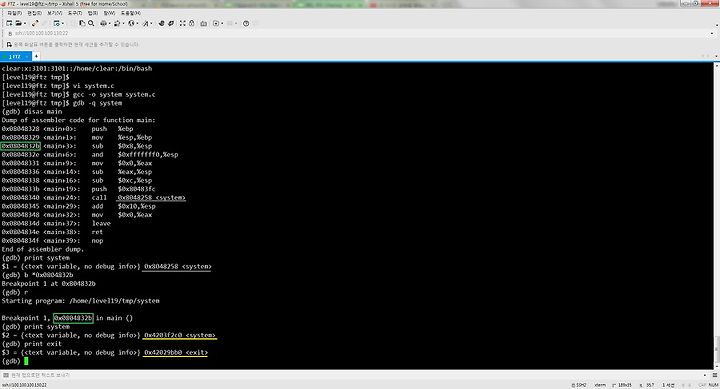The height and width of the screenshot is (389, 720).
Task: Click the font toolbar icon
Action: [146, 23]
